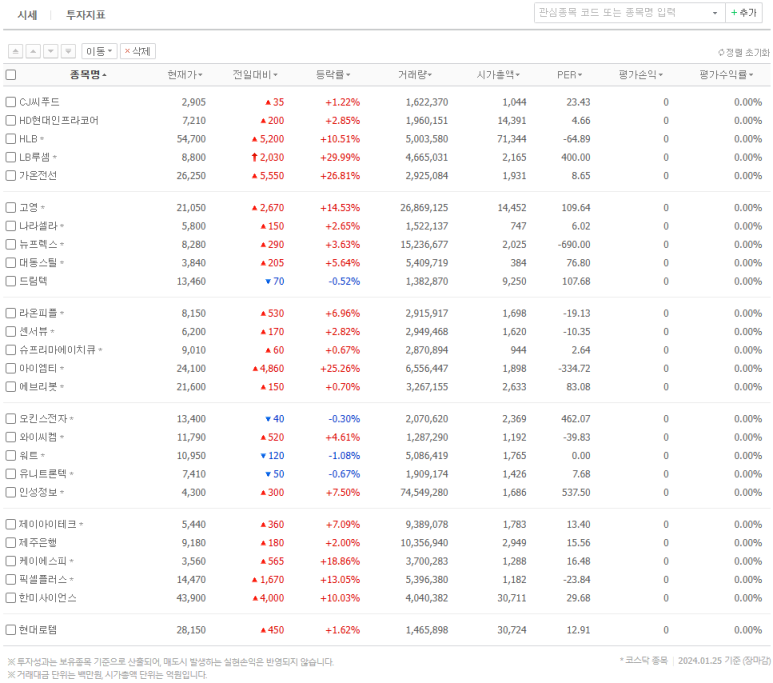
Task: Check the 드림텍 row checkbox
Action: (11, 281)
